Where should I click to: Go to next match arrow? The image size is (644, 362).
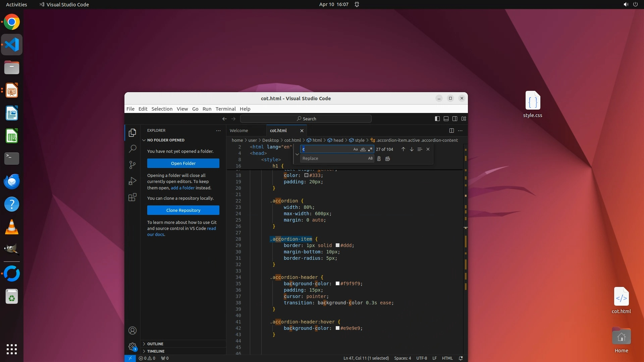point(412,149)
